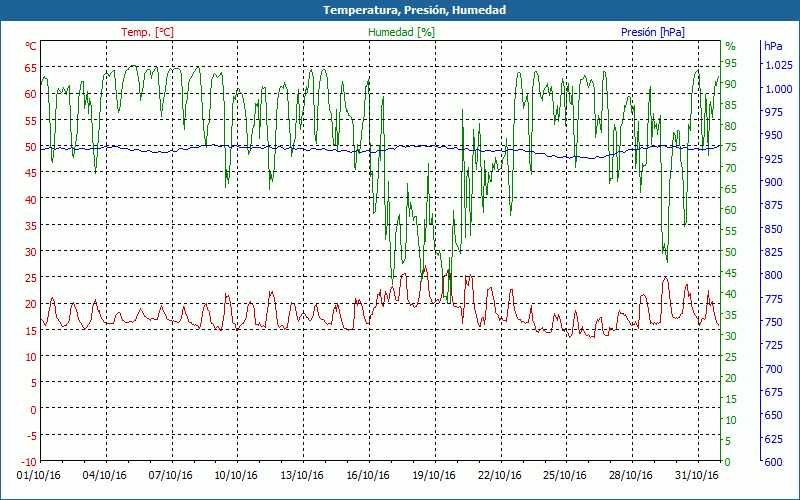Click "45" on the red temperature axis
800x500 pixels.
[31, 173]
